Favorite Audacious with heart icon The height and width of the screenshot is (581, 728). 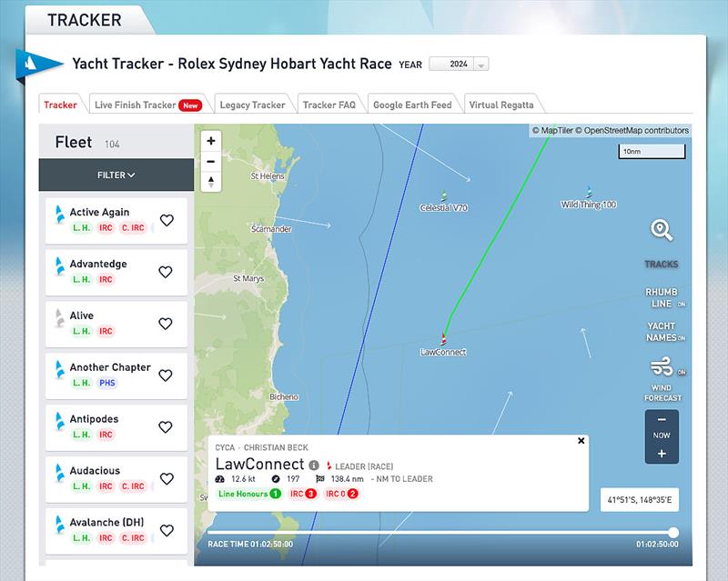pos(167,478)
